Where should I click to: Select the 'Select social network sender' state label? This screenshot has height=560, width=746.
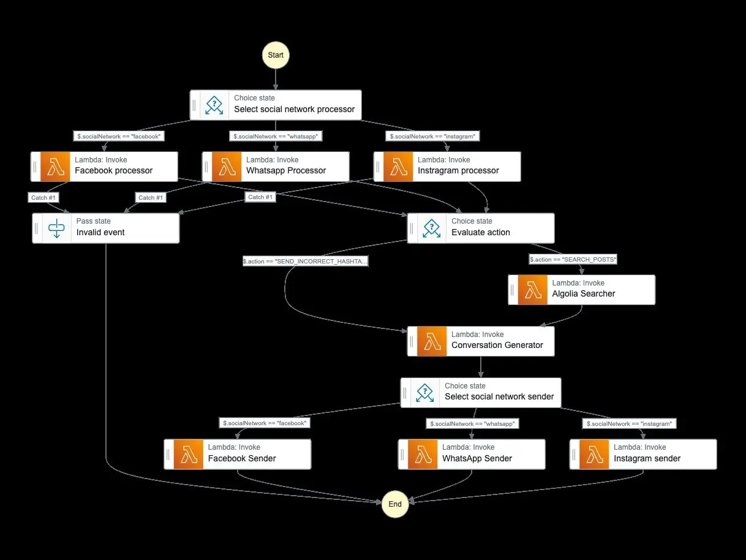click(499, 396)
